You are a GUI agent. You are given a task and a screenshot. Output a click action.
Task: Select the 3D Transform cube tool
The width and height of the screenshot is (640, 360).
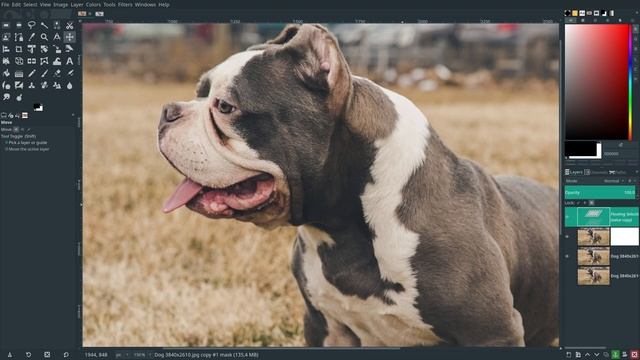point(19,61)
